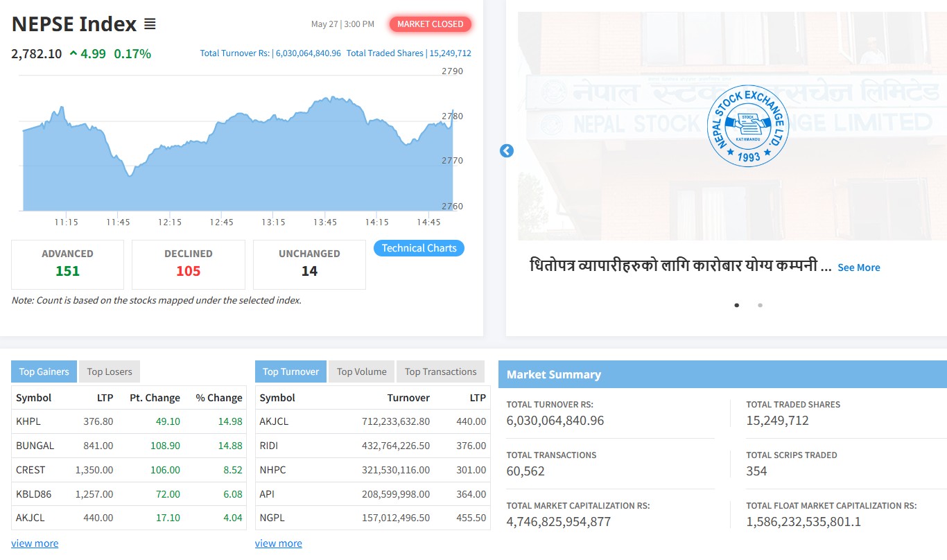This screenshot has width=947, height=560.
Task: Switch to the Top Volume tab
Action: click(362, 371)
